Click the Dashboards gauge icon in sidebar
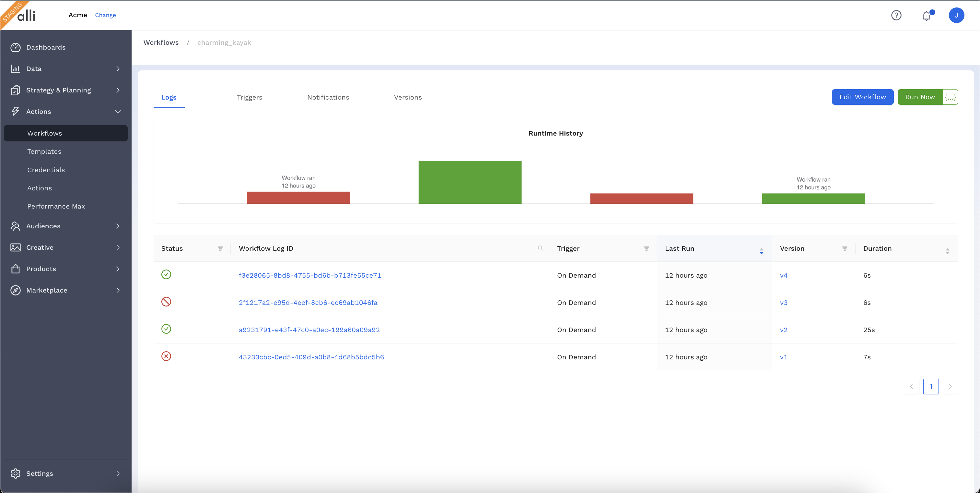Screen dimensions: 980x493 (x=16, y=47)
